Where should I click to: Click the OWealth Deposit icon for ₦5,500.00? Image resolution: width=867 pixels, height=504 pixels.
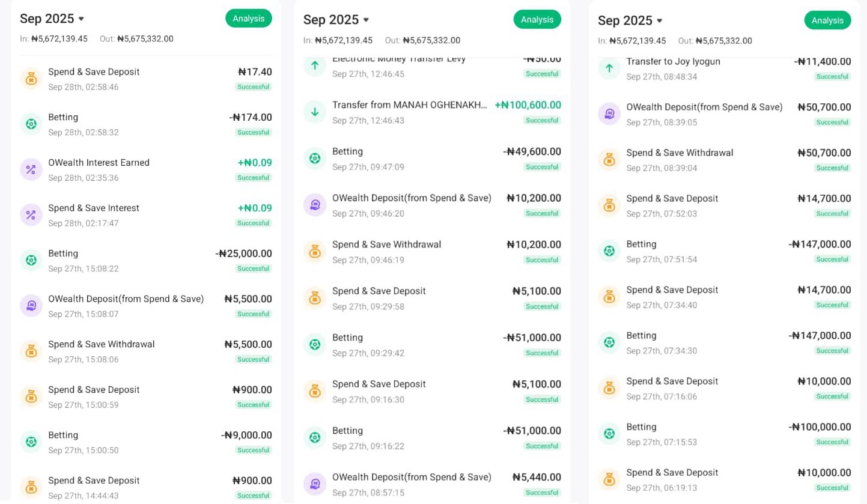(31, 306)
